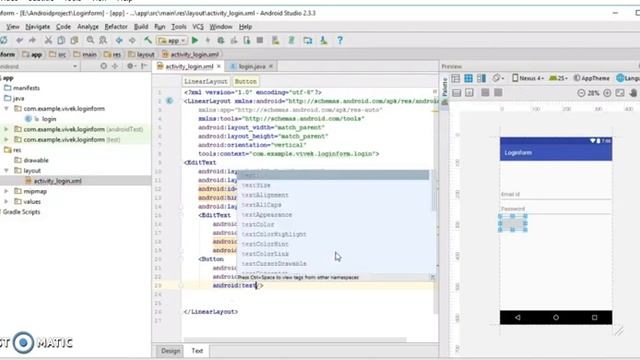Expand the loginform (androidTest) package
The height and width of the screenshot is (360, 640).
pos(7,129)
